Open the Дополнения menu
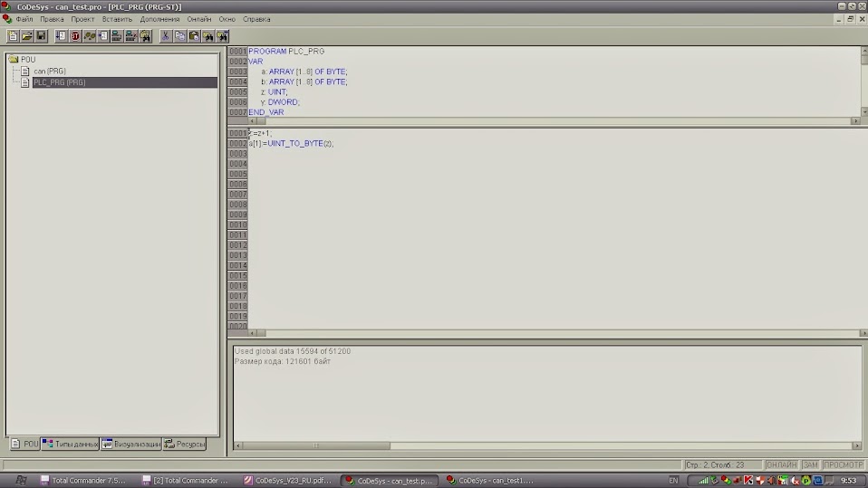 pyautogui.click(x=159, y=19)
